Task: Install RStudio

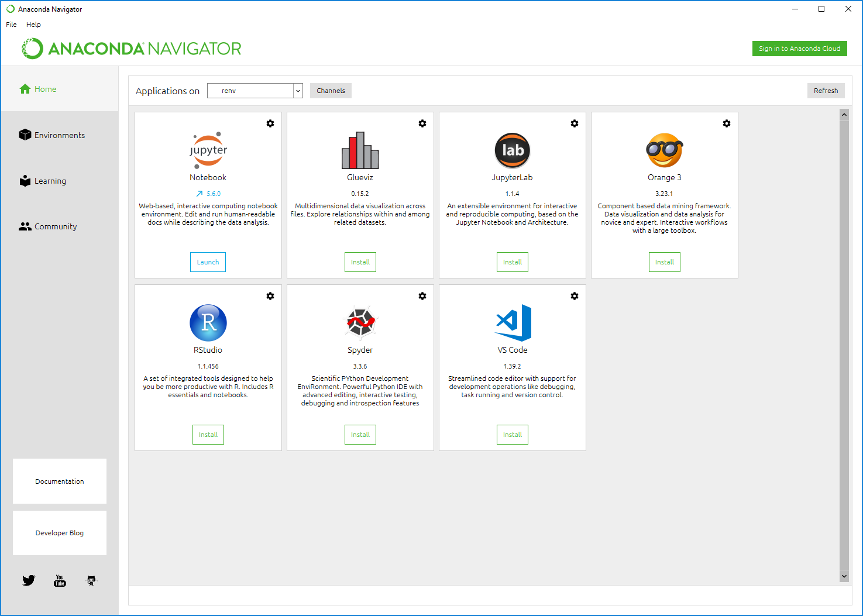Action: 208,435
